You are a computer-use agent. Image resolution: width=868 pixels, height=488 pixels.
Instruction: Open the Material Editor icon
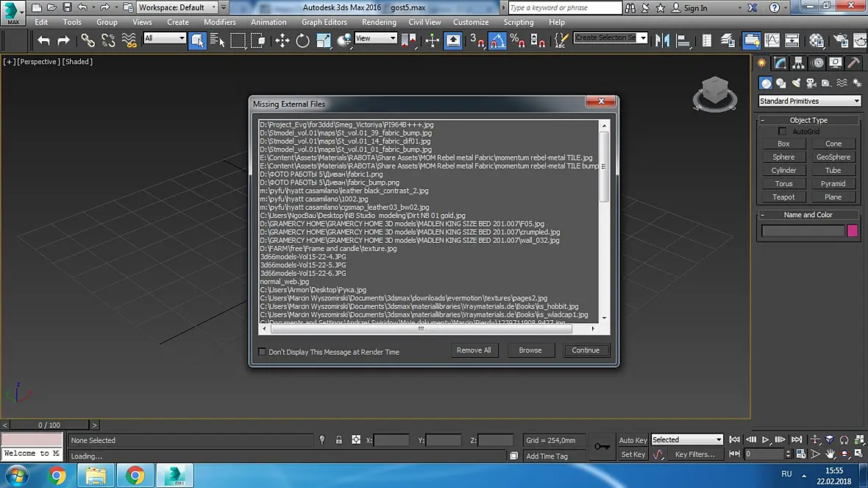(817, 40)
